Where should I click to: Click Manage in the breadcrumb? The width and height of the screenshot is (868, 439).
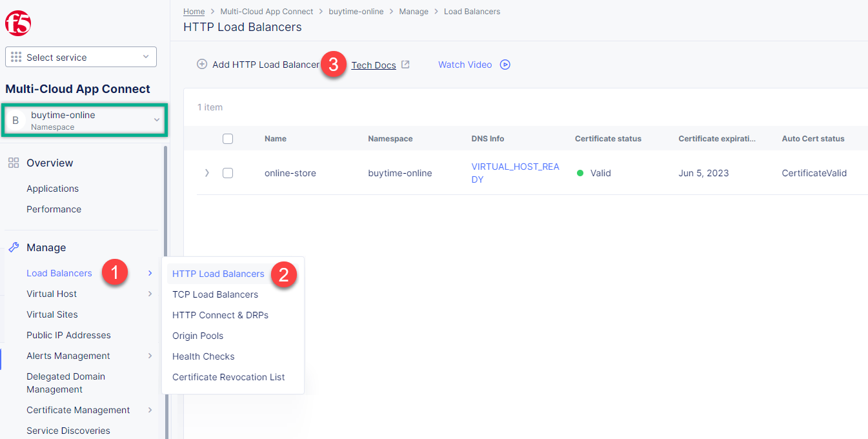pos(414,12)
